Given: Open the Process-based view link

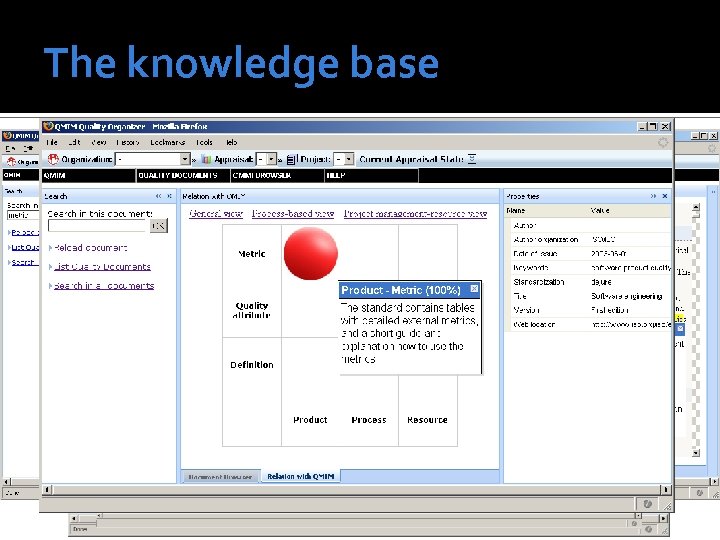Looking at the screenshot, I should coord(293,214).
